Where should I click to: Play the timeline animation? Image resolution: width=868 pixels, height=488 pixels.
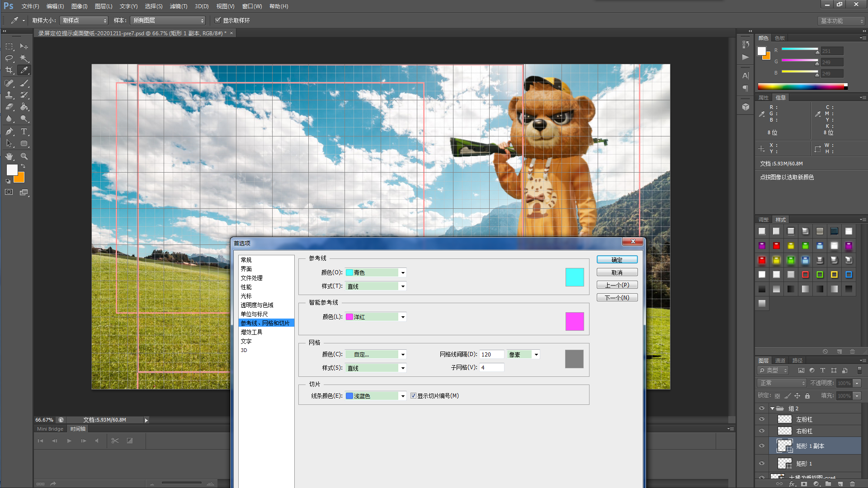click(x=69, y=441)
